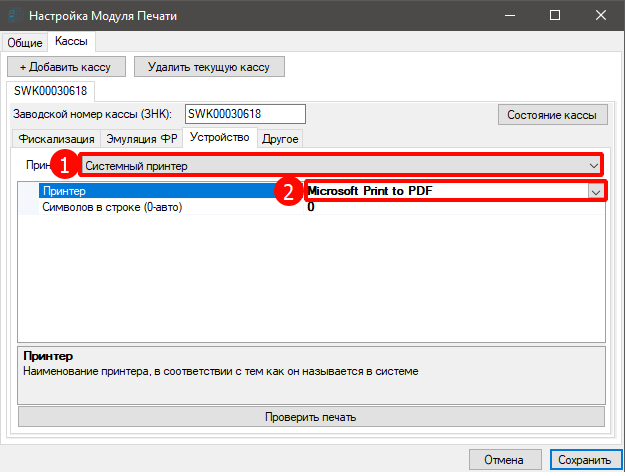Switch to the Фискализация tab
The height and width of the screenshot is (472, 625).
point(56,139)
